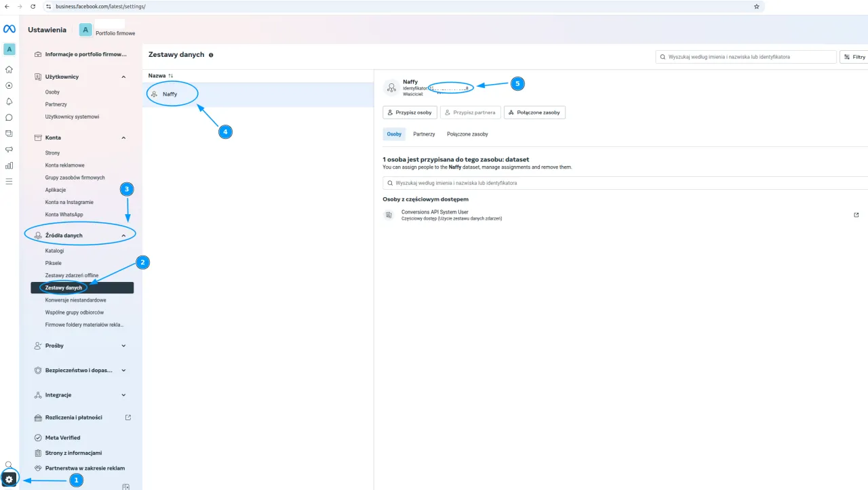Click the people search field under dataset
Image resolution: width=868 pixels, height=490 pixels.
(x=624, y=183)
